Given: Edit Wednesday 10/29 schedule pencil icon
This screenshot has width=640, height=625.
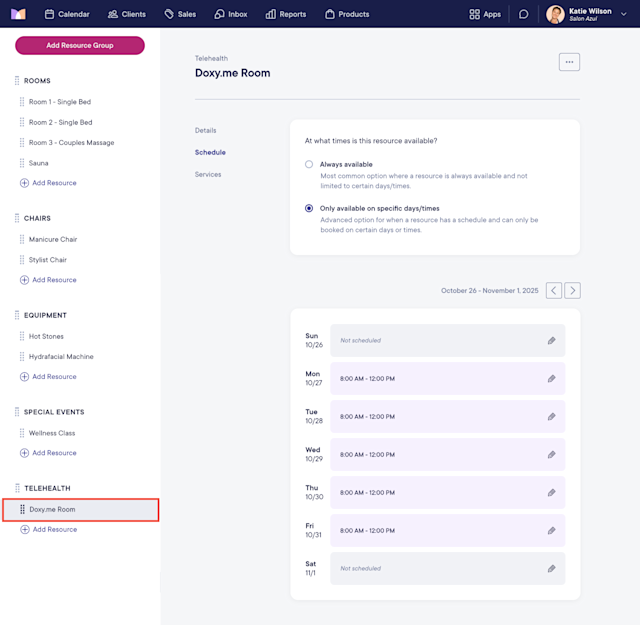Looking at the screenshot, I should click(x=551, y=454).
